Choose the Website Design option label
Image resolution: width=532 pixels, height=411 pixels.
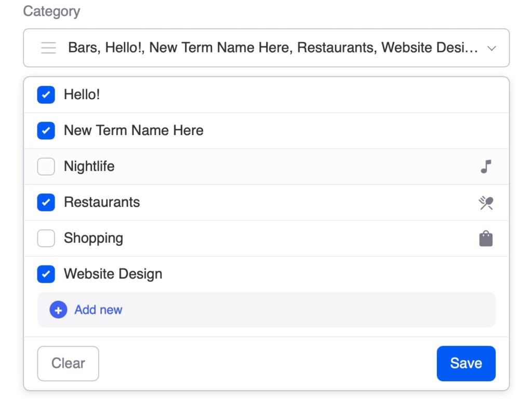coord(113,274)
